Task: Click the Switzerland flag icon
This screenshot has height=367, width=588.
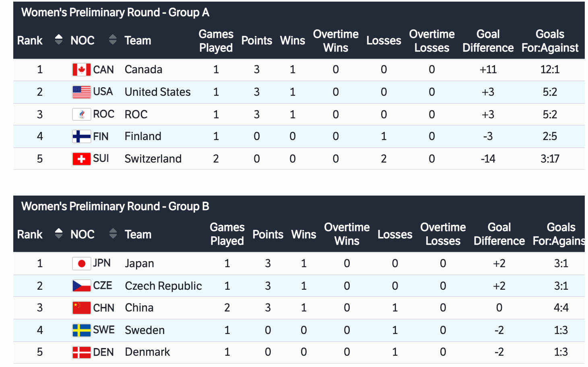Action: pos(81,159)
